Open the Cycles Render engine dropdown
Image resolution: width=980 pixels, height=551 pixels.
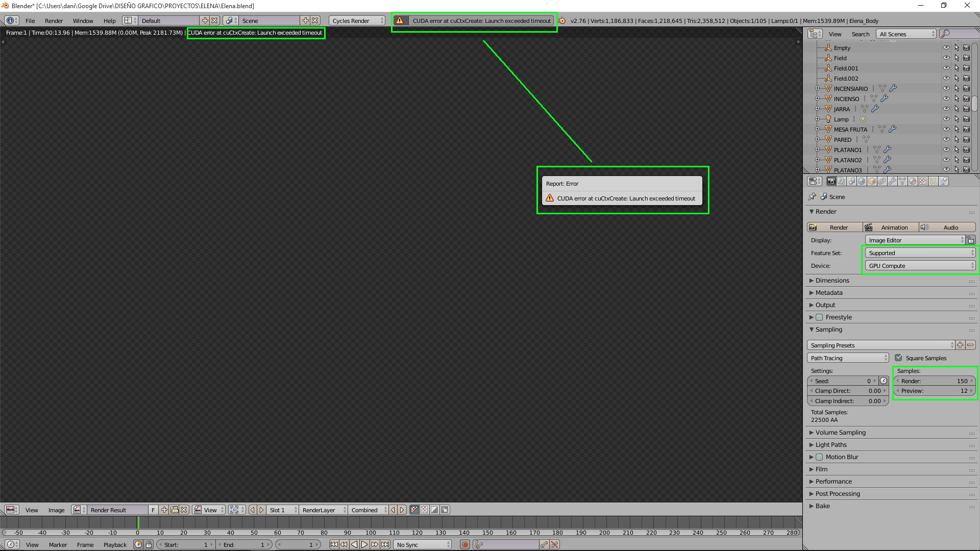click(x=357, y=21)
